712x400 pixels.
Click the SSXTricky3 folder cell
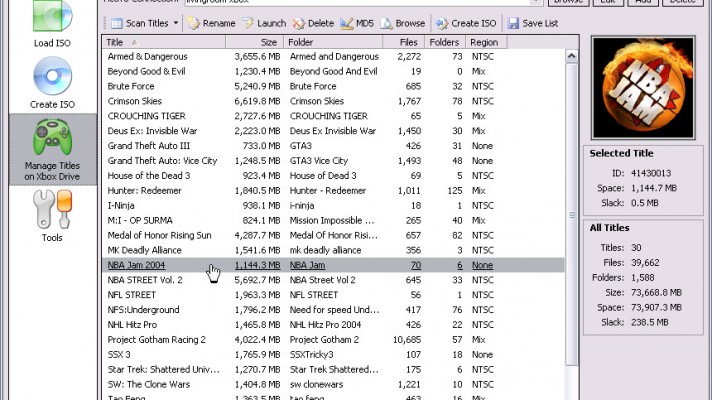(x=312, y=355)
